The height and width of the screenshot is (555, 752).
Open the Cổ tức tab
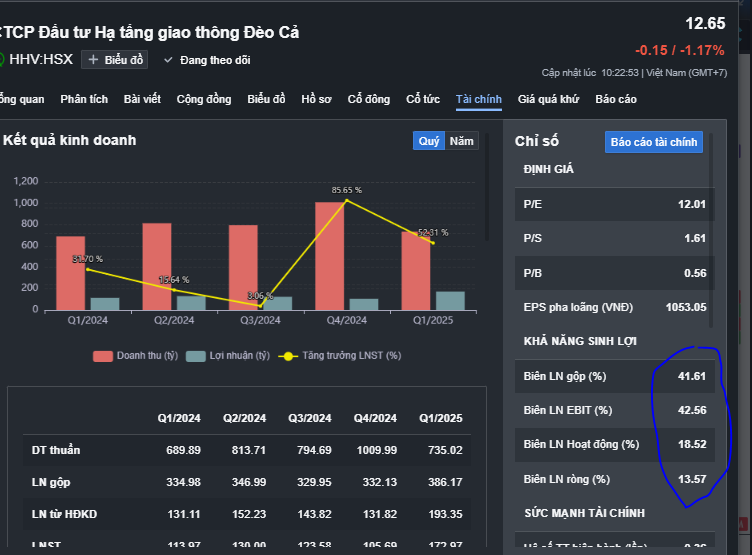pos(423,99)
